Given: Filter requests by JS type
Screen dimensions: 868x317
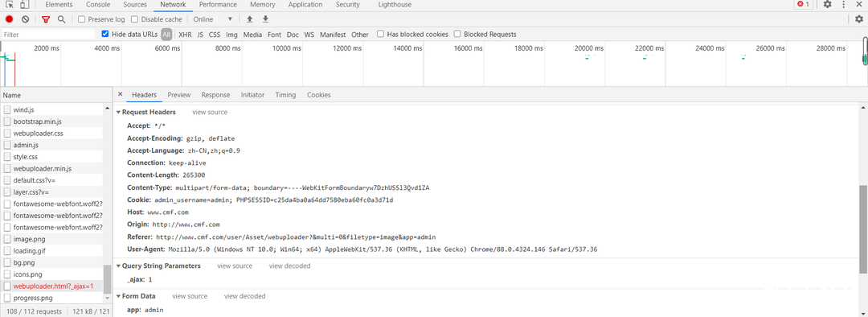Looking at the screenshot, I should 200,35.
